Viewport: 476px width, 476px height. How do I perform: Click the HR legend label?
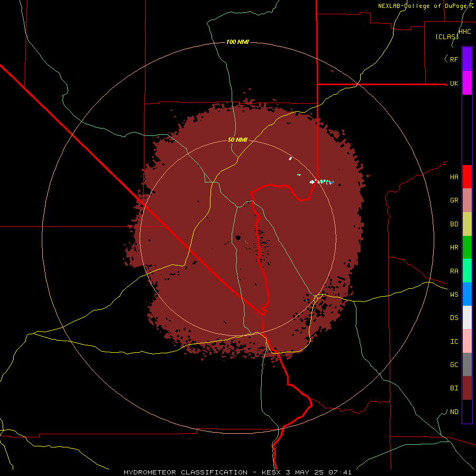454,248
